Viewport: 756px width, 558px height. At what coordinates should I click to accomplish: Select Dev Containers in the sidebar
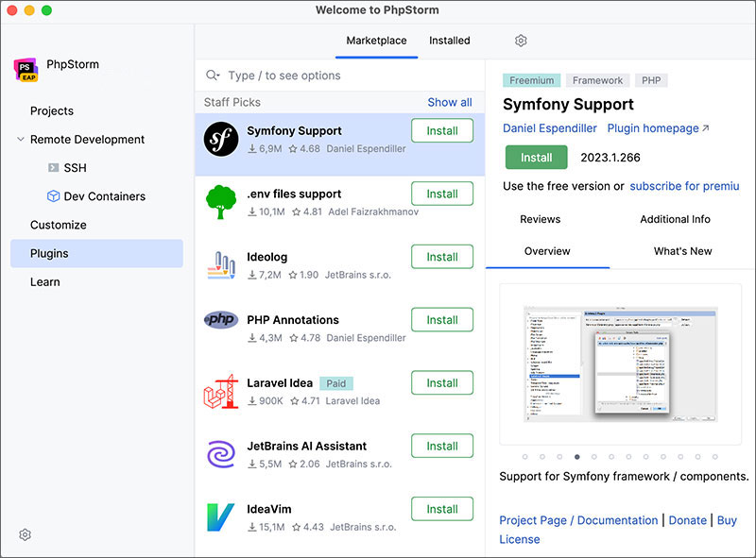105,196
